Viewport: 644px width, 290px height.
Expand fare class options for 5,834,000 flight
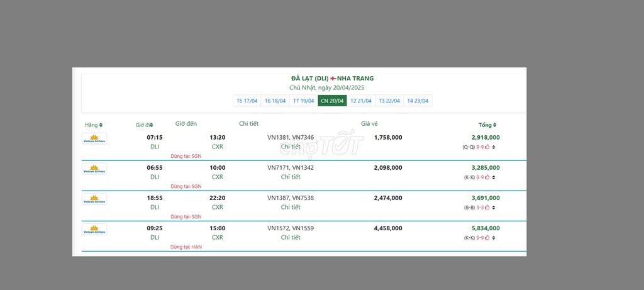pyautogui.click(x=494, y=238)
